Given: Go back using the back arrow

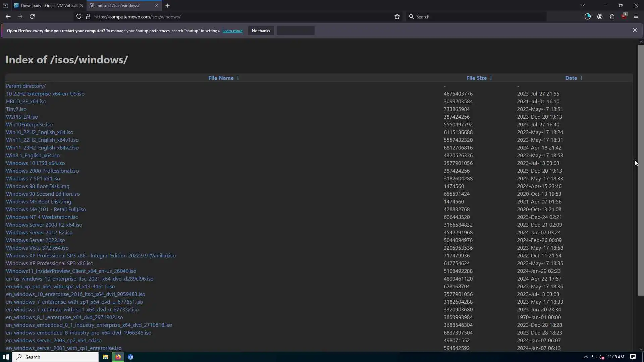Looking at the screenshot, I should [8, 16].
